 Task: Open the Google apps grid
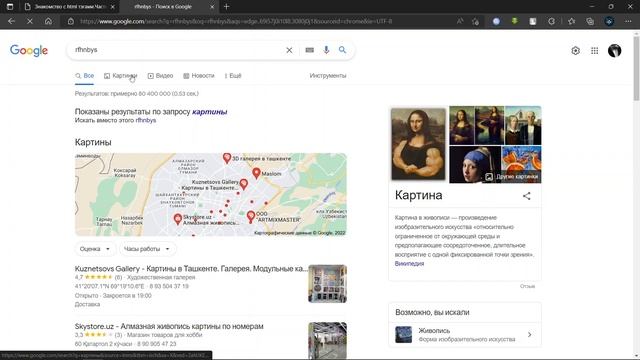(x=595, y=51)
